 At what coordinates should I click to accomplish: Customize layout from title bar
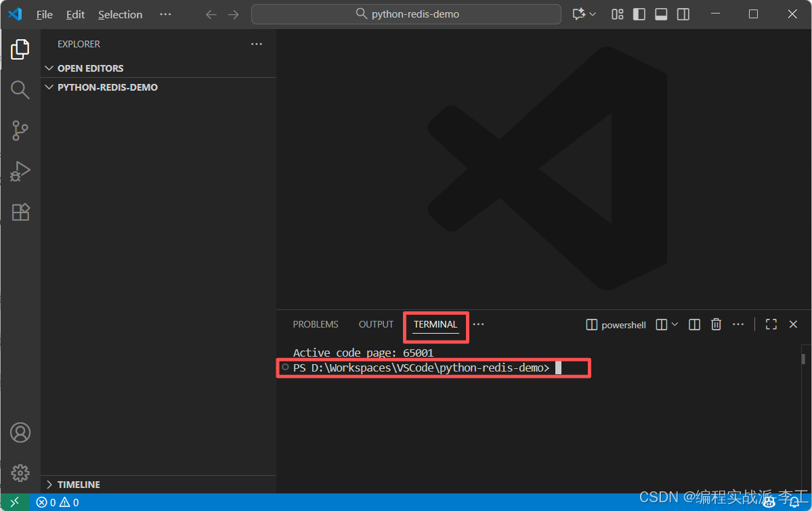coord(617,14)
